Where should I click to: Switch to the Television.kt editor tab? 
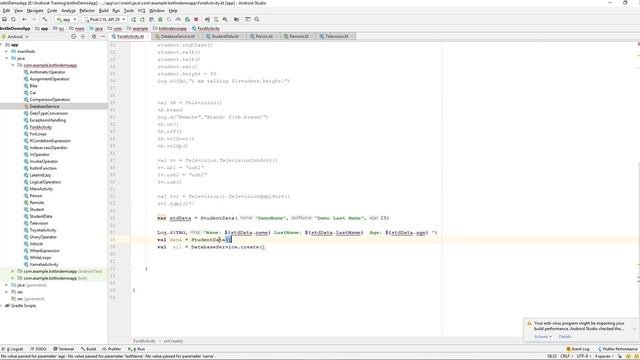336,36
